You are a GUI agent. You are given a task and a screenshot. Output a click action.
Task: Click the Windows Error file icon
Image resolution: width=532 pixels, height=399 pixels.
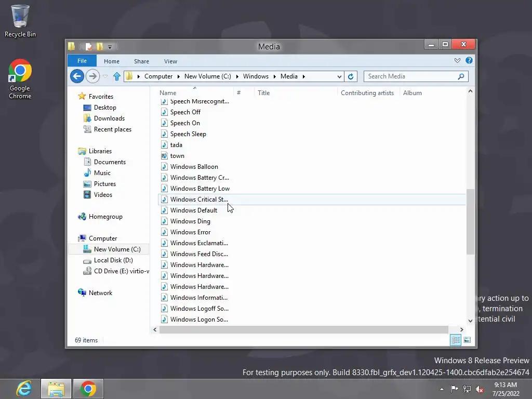tap(164, 232)
